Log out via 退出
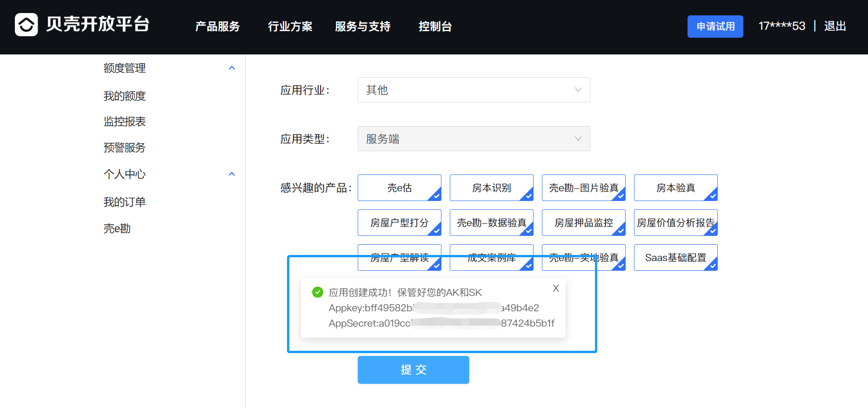 click(835, 26)
